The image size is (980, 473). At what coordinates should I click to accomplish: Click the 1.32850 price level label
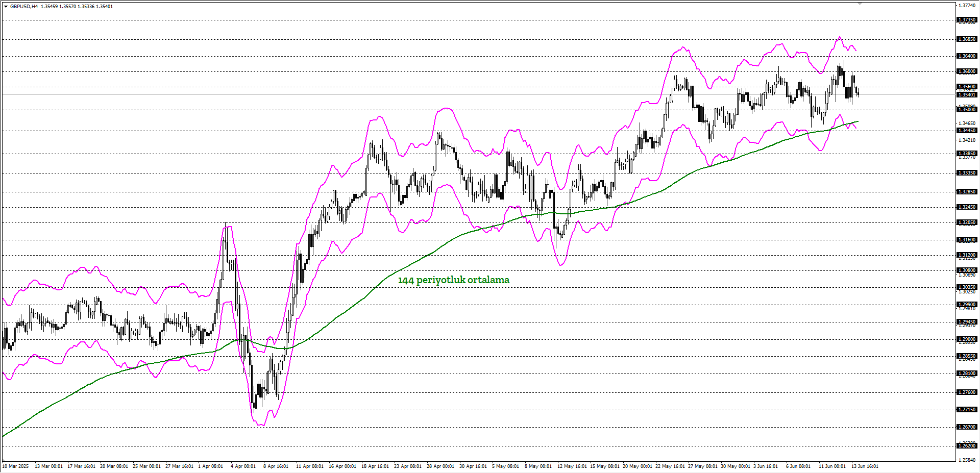(966, 192)
